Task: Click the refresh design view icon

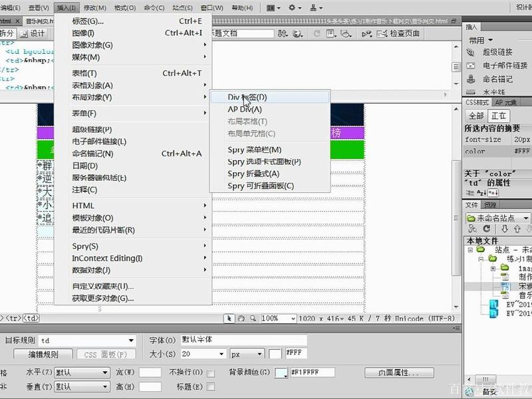Action: point(317,33)
